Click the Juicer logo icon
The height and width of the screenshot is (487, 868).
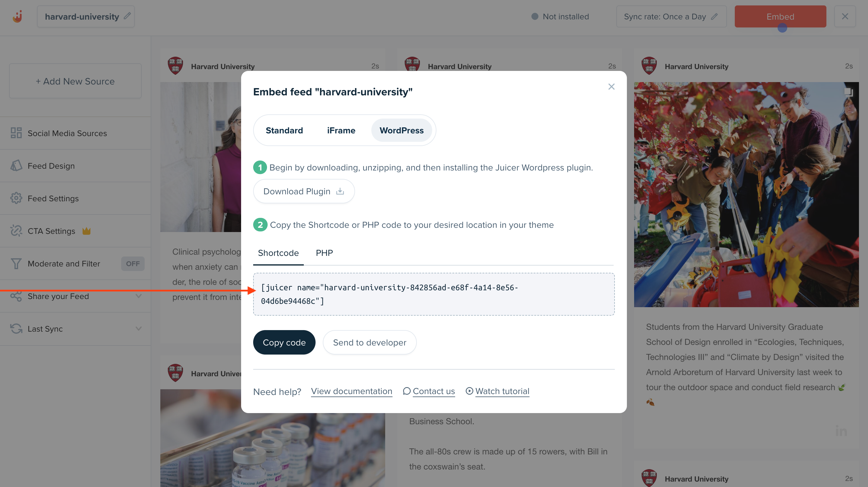17,16
